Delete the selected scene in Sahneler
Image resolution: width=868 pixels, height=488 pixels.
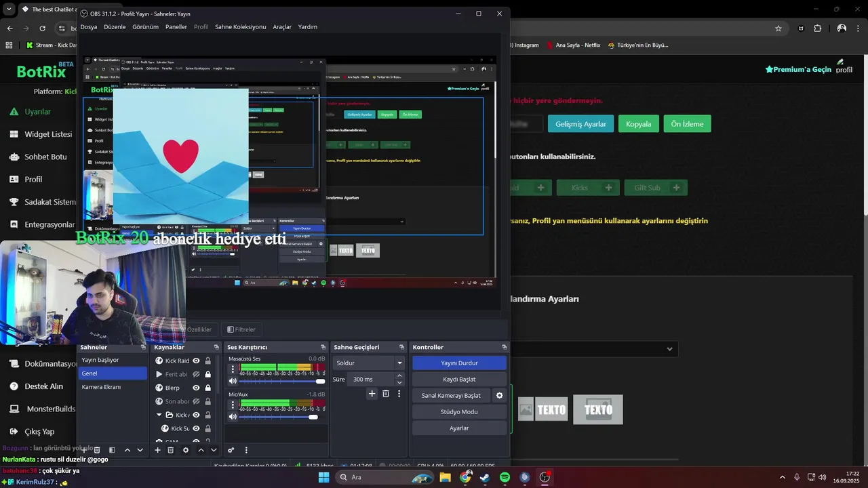97,450
